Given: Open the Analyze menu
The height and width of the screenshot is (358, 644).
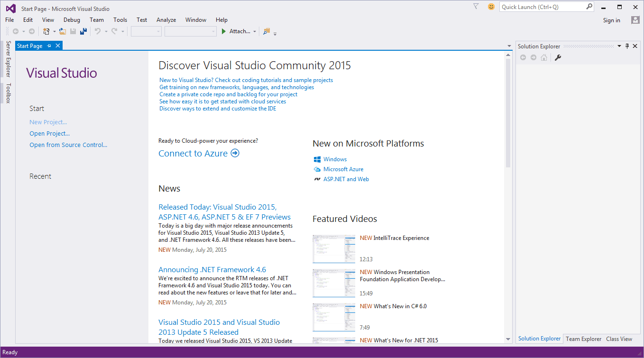Looking at the screenshot, I should pyautogui.click(x=166, y=20).
